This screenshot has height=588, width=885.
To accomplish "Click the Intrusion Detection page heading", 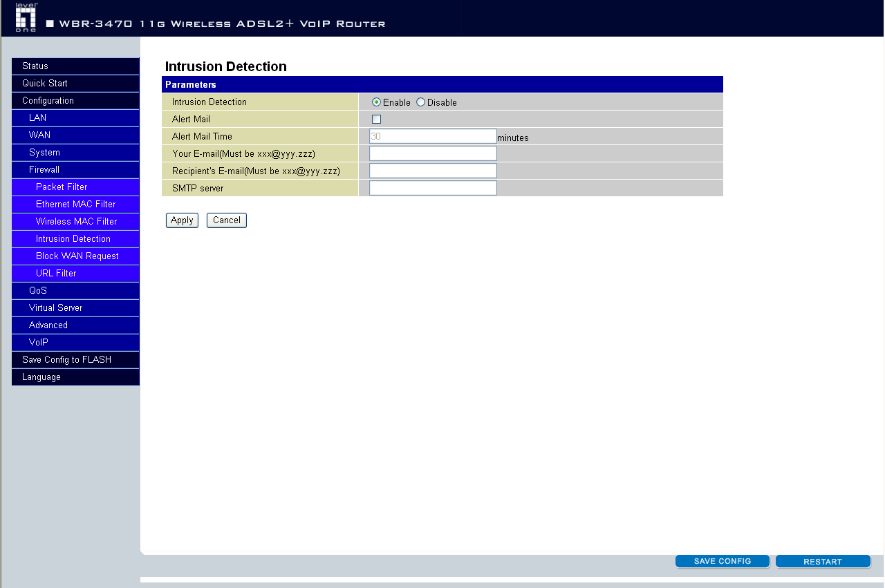I will [225, 67].
